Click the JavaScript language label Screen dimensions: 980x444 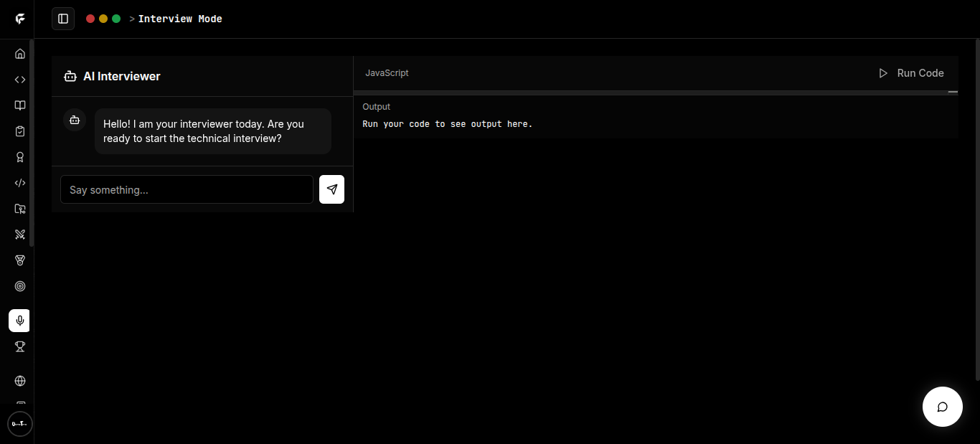tap(387, 73)
